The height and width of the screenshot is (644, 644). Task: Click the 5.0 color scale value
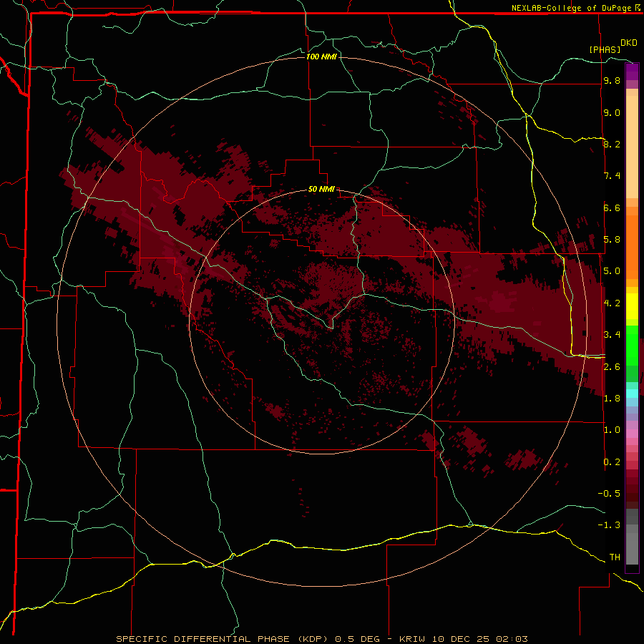coord(612,271)
